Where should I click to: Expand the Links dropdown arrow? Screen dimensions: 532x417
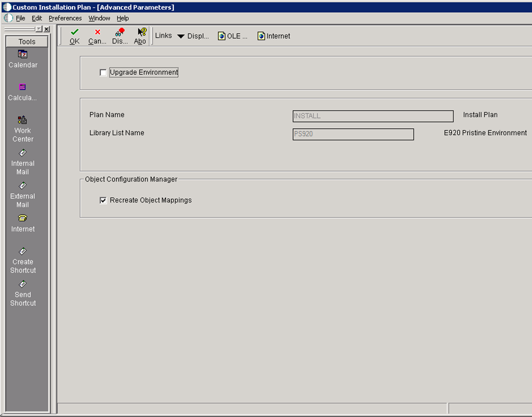181,37
